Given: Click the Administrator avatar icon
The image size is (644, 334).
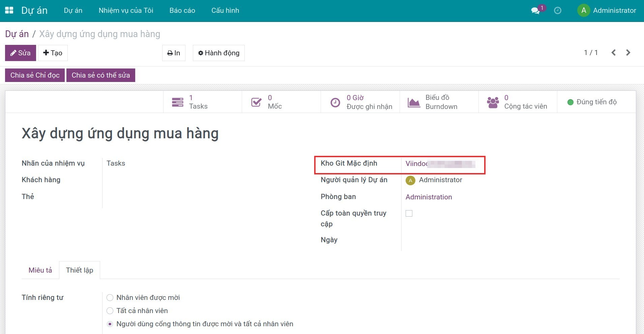Looking at the screenshot, I should coord(584,10).
